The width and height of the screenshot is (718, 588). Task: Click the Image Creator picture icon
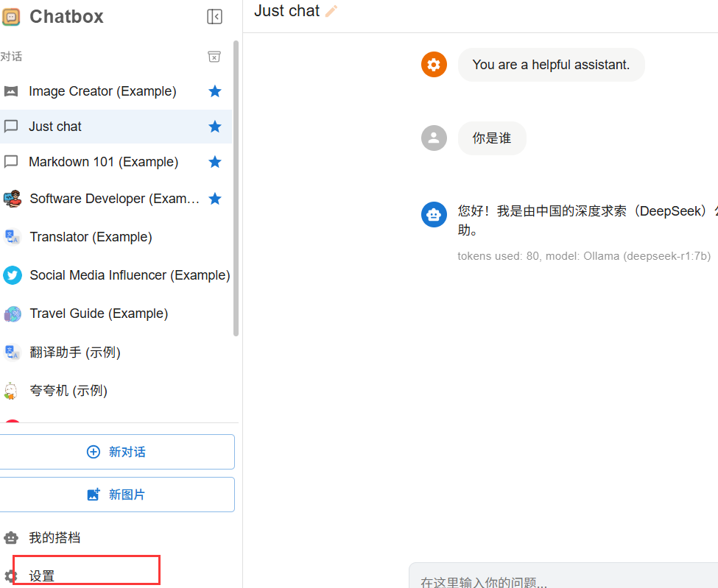[x=12, y=91]
